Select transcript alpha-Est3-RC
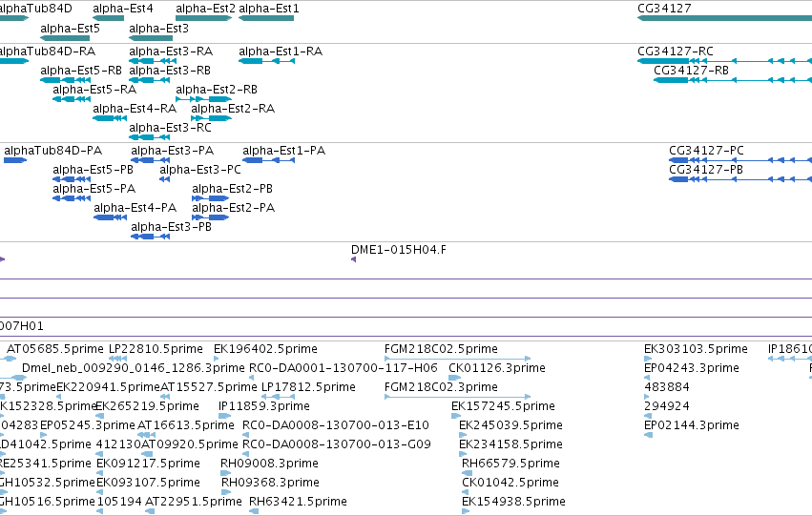Viewport: 812px width, 516px height. coord(149,137)
